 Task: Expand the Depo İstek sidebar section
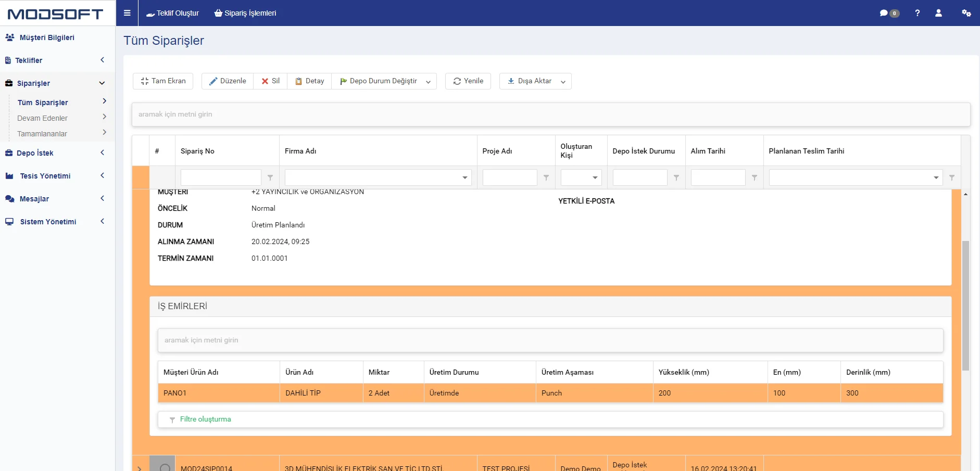pos(57,153)
